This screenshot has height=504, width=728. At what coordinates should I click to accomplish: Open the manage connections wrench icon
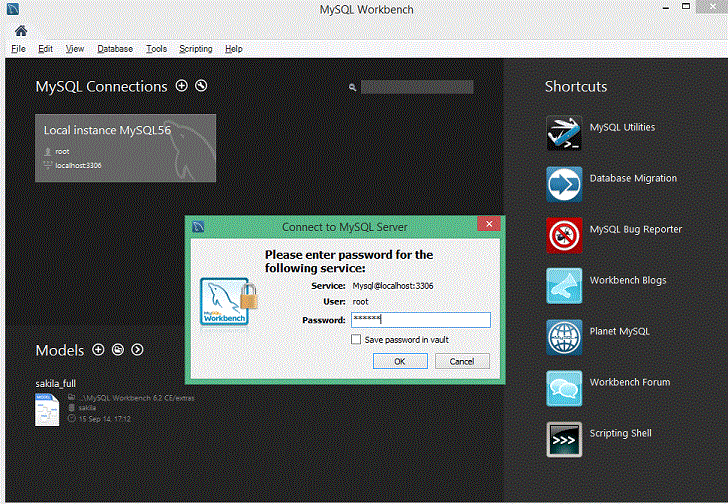pyautogui.click(x=201, y=86)
